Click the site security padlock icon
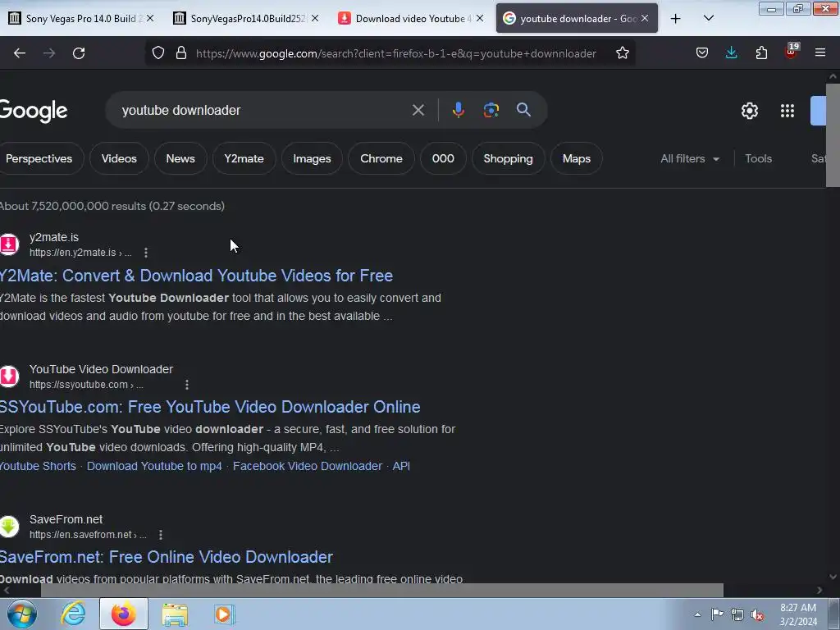840x630 pixels. tap(181, 53)
